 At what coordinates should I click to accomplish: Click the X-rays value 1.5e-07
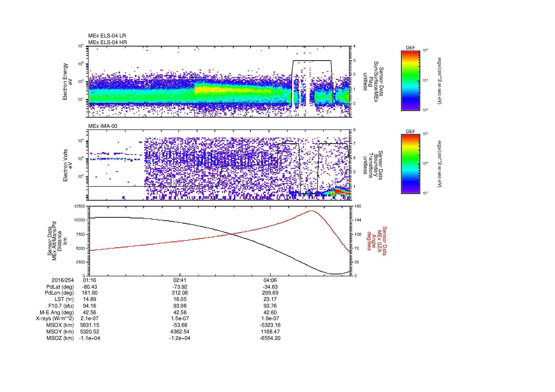[x=180, y=318]
